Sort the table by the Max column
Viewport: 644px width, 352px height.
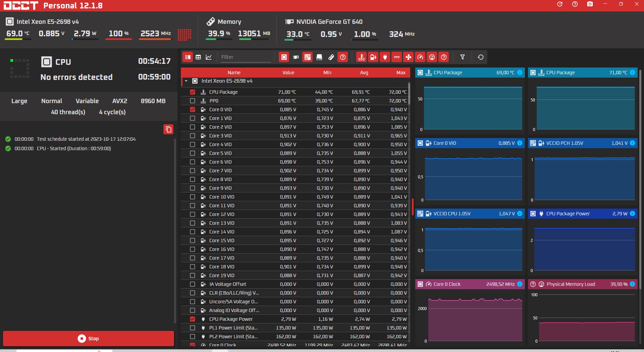pos(401,73)
